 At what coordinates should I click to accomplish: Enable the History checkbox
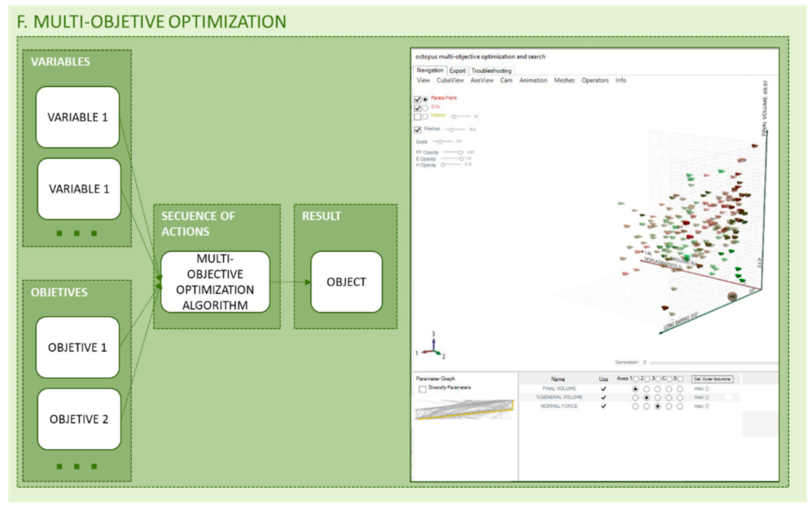click(418, 117)
